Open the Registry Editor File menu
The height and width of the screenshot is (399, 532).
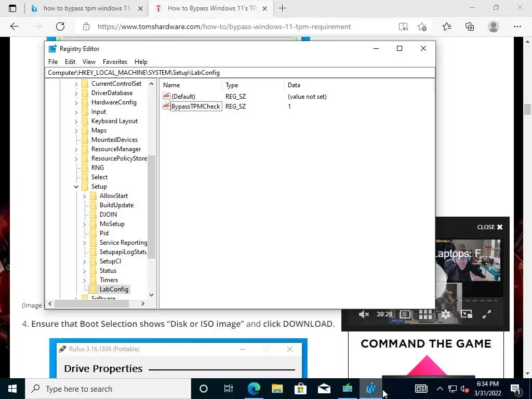(53, 62)
